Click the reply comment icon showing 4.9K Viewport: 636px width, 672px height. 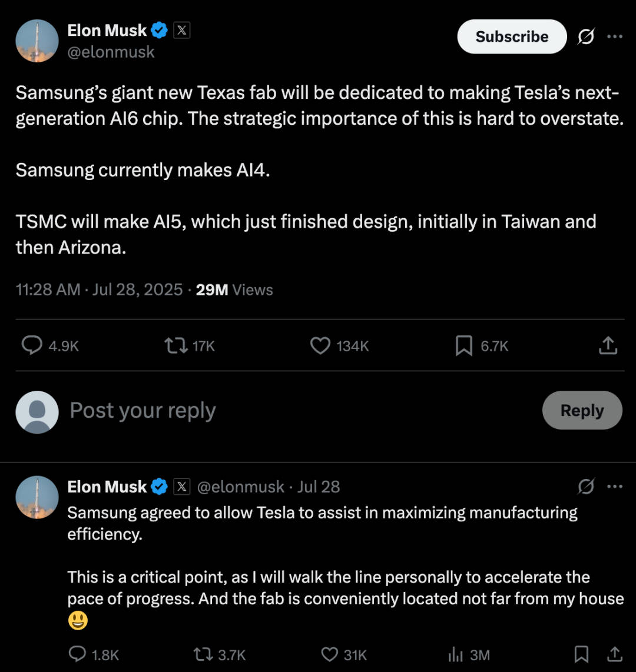pyautogui.click(x=32, y=345)
